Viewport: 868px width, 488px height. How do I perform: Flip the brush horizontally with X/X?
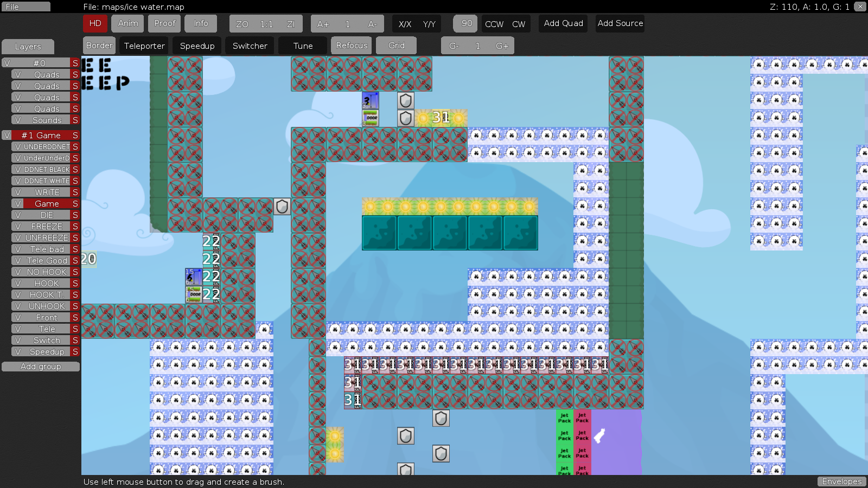404,23
